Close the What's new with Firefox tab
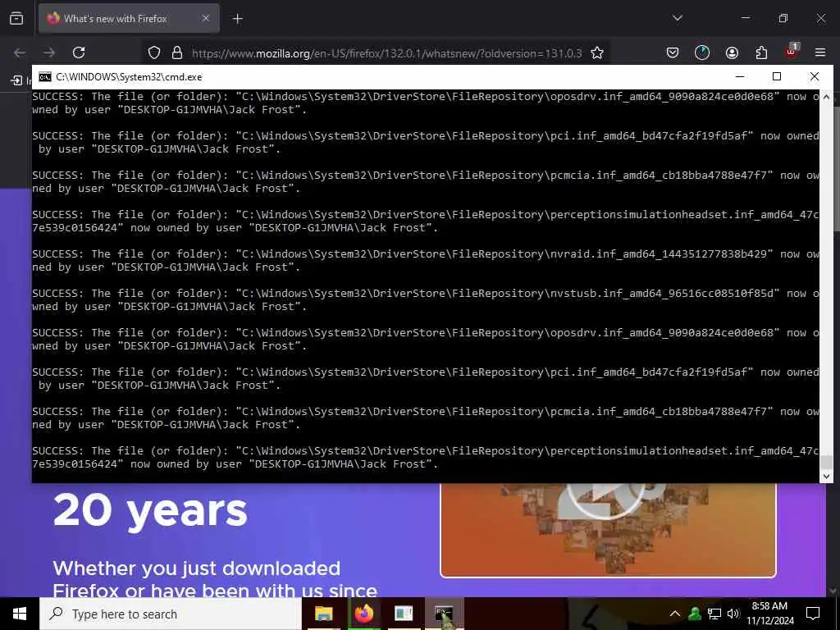The width and height of the screenshot is (840, 630). click(206, 18)
